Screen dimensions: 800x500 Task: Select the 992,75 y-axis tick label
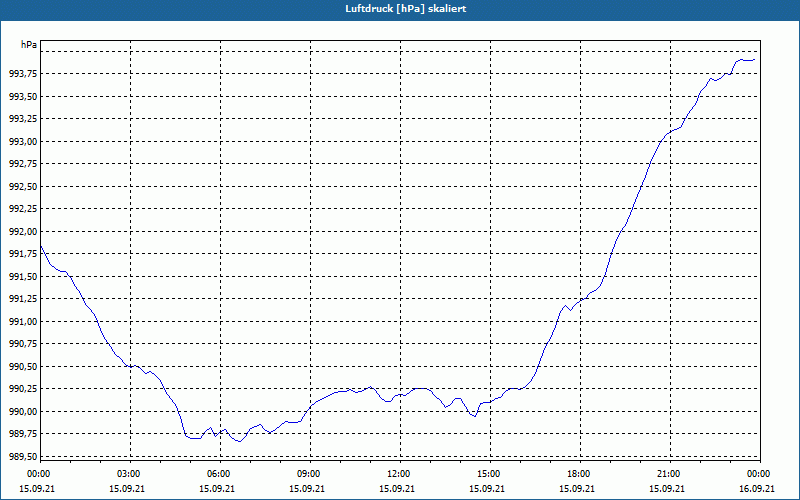(x=23, y=164)
